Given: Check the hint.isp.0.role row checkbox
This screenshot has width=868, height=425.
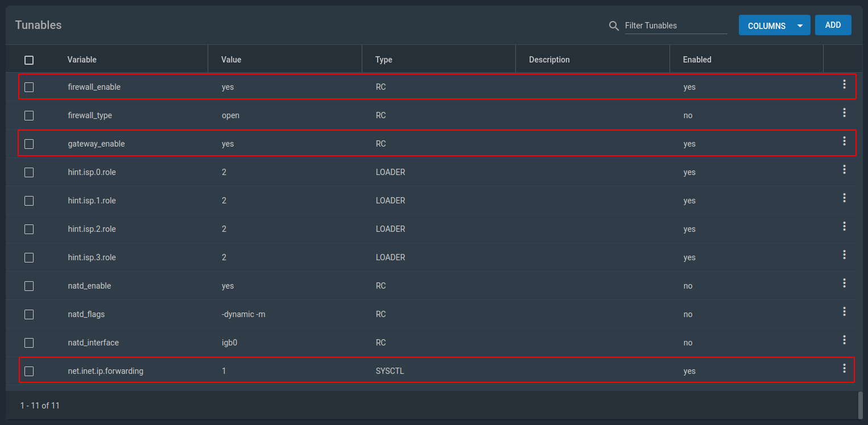Looking at the screenshot, I should tap(29, 172).
